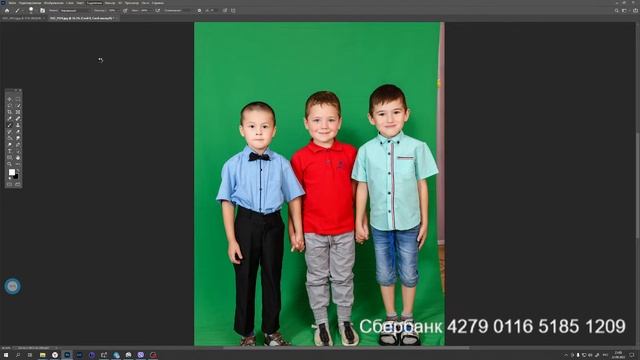This screenshot has width=640, height=360.
Task: Select the Rectangular Marquee tool
Action: click(18, 99)
